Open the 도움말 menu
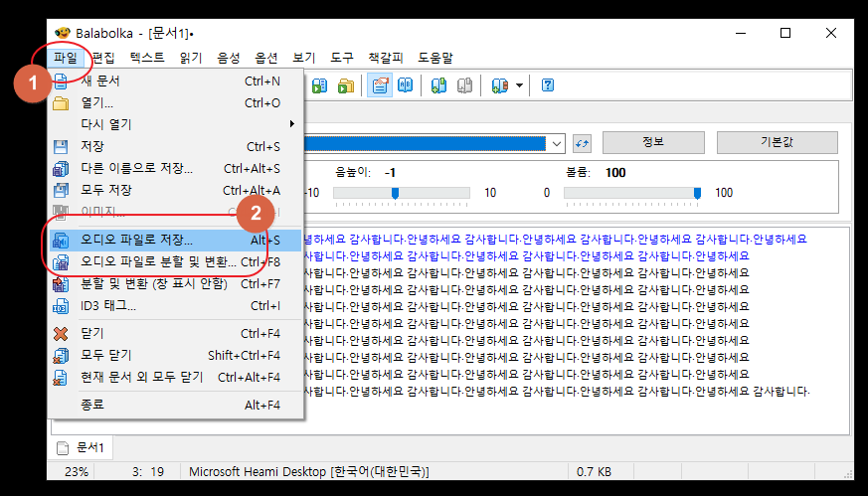This screenshot has height=496, width=868. (435, 58)
